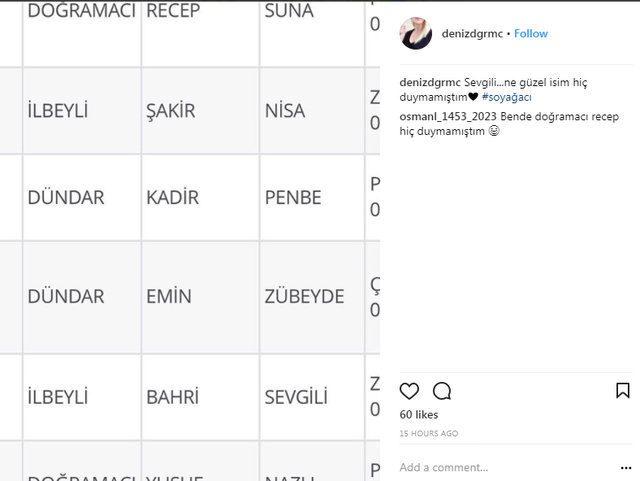Click the SUNA cell in the table
The image size is (640, 481).
pyautogui.click(x=288, y=12)
